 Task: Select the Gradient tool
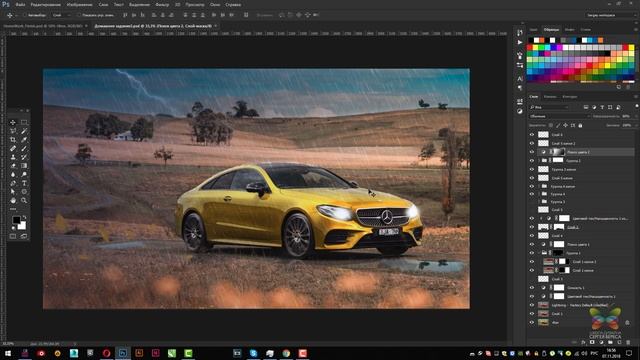coord(24,166)
